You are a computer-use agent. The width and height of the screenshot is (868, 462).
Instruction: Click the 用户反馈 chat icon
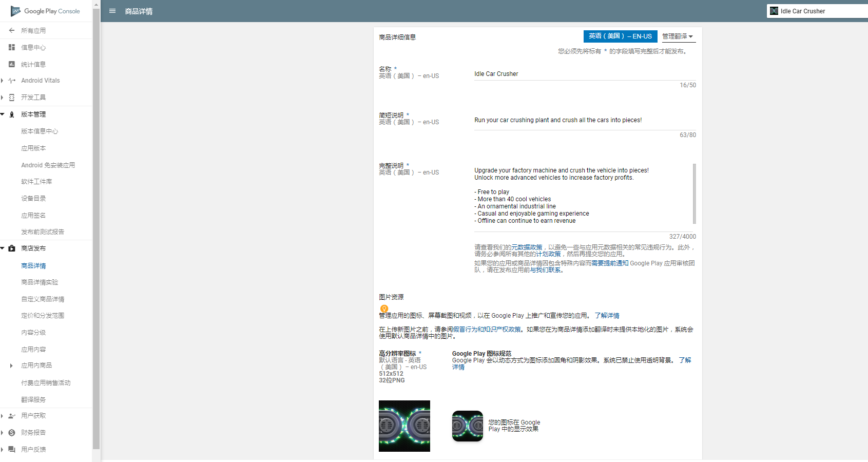pyautogui.click(x=12, y=449)
